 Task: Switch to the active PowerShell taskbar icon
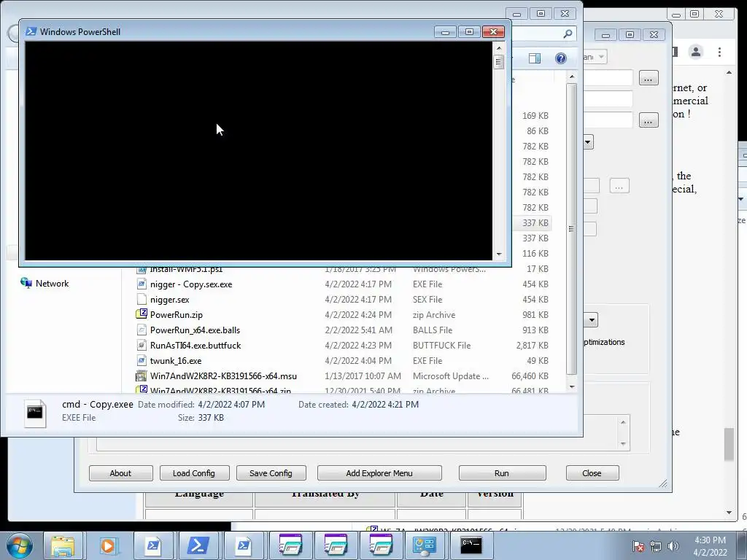click(198, 546)
